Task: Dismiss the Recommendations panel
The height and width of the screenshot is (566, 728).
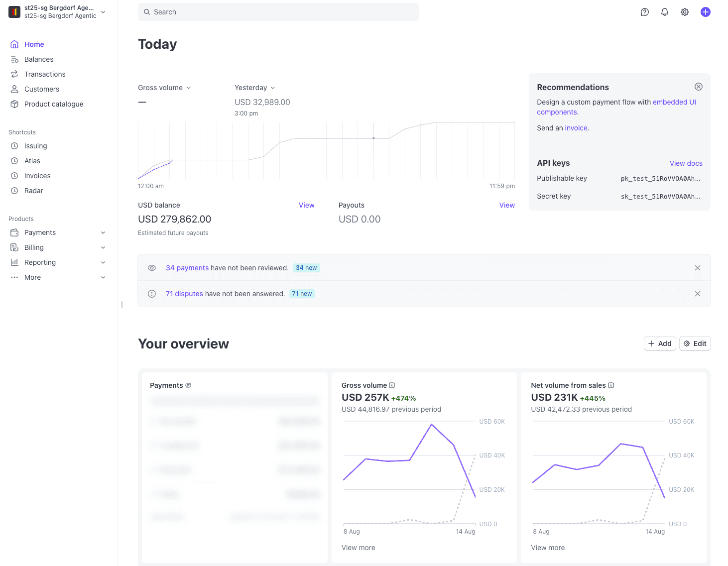Action: pos(698,87)
